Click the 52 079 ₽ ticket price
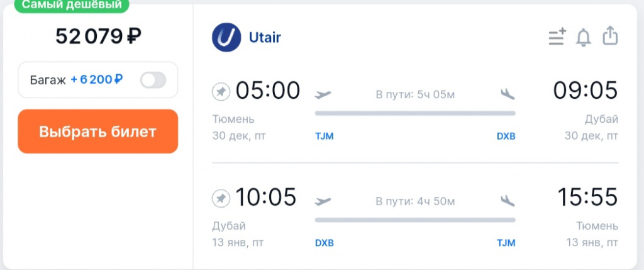 98,37
